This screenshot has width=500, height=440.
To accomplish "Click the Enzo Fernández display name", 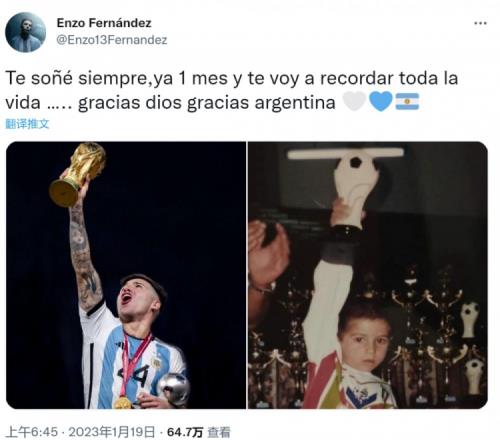I will pos(104,23).
